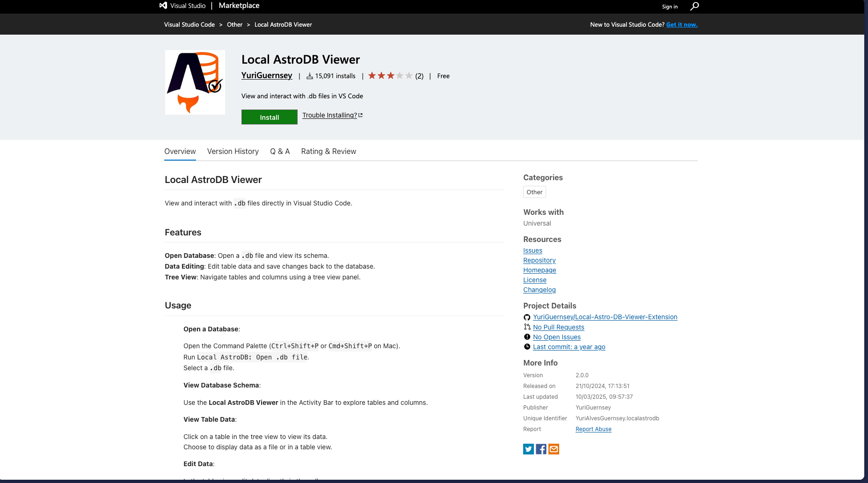Open the Other breadcrumb link
868x483 pixels.
235,24
